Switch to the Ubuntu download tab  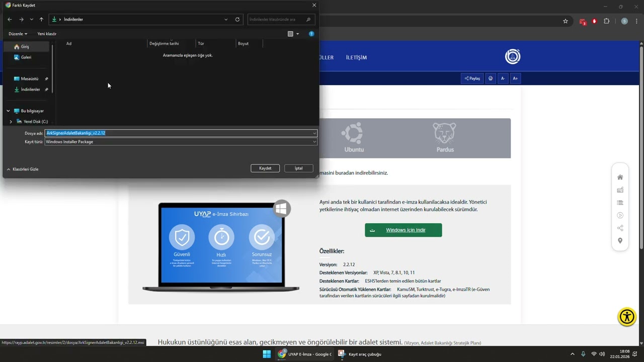354,138
